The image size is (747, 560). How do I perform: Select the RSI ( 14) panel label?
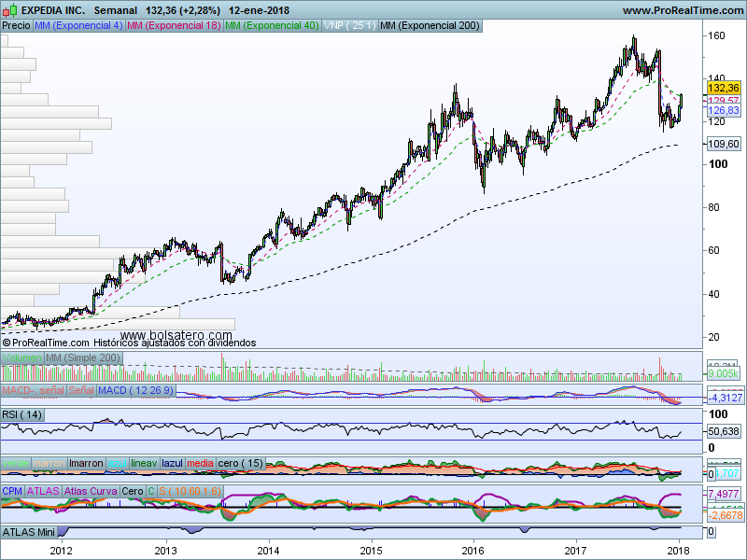tap(21, 414)
